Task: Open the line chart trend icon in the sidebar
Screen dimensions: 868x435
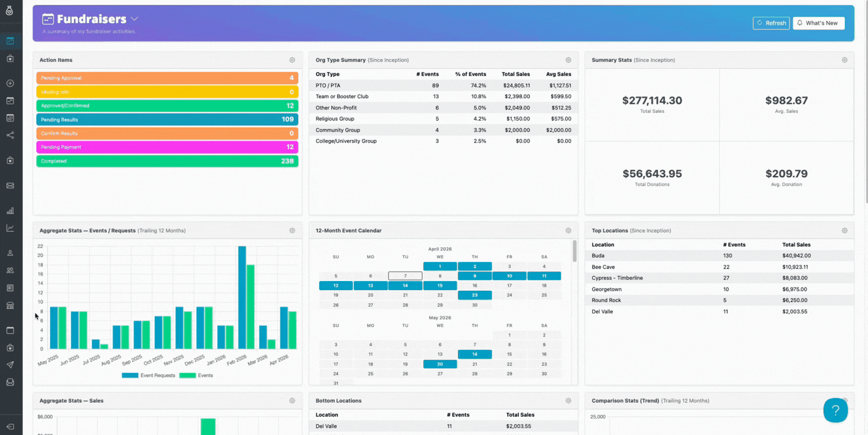Action: point(10,228)
